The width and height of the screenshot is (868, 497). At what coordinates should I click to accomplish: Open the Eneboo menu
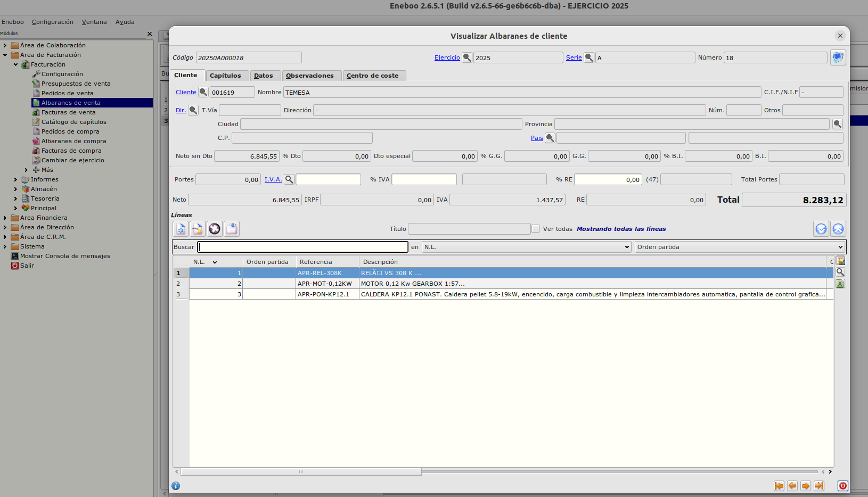click(x=13, y=22)
